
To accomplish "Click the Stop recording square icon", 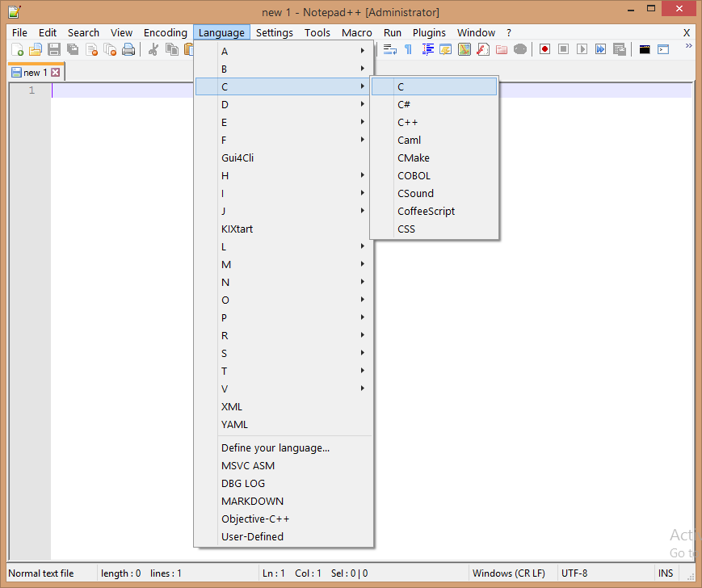I will tap(563, 49).
